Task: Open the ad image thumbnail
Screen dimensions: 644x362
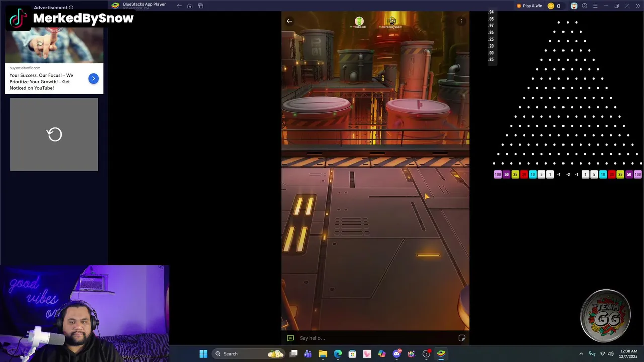Action: [54, 45]
